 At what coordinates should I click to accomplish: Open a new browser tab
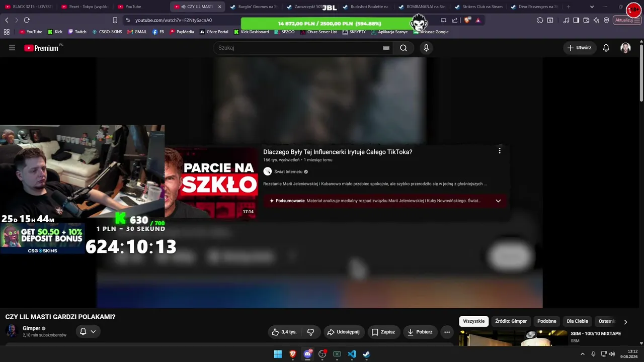coord(569,7)
